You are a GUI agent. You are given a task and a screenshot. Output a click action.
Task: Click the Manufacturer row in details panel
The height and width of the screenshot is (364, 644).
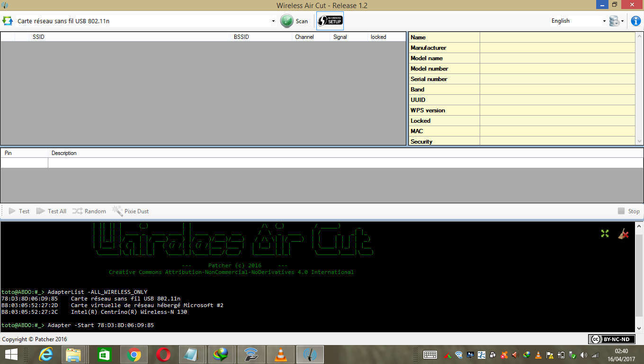point(521,47)
